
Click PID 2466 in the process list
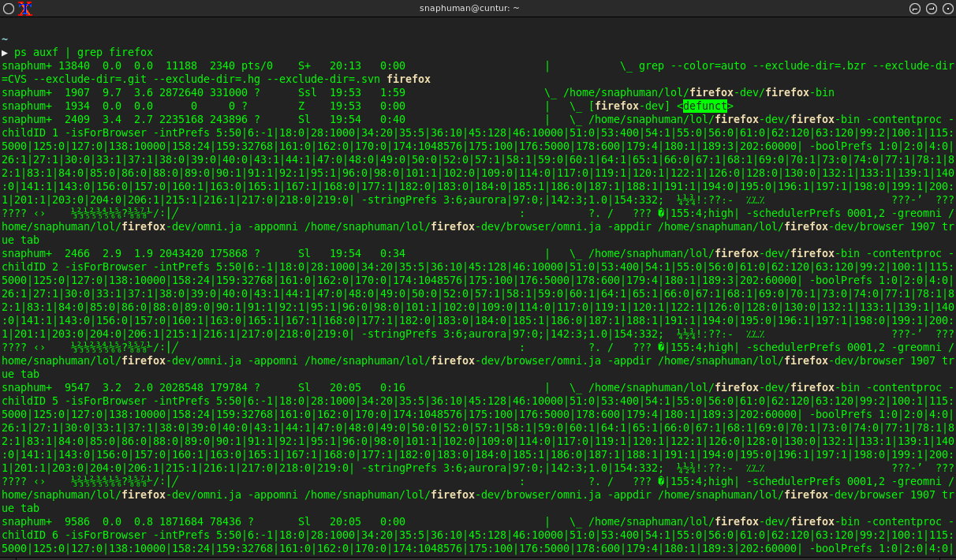[77, 253]
